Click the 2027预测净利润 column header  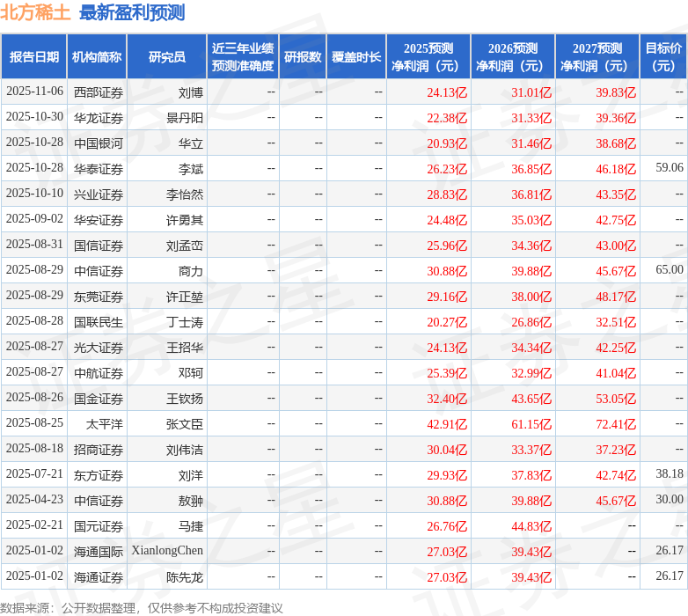click(597, 57)
